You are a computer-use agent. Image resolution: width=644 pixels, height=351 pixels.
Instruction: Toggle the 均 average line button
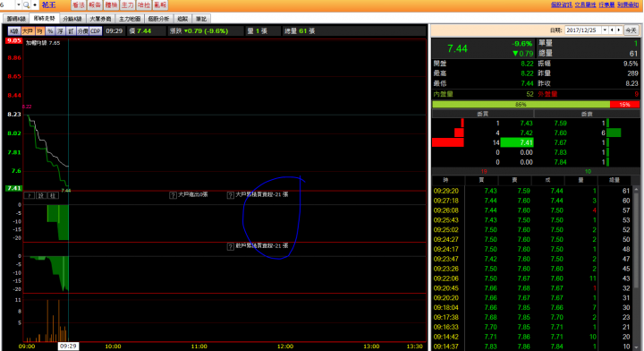tap(40, 30)
